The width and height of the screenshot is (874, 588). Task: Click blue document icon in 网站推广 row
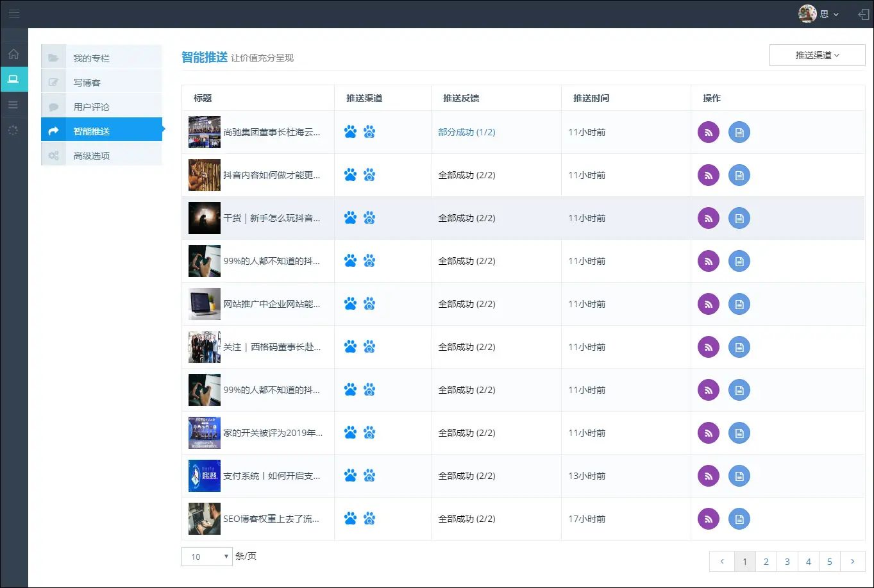(739, 304)
